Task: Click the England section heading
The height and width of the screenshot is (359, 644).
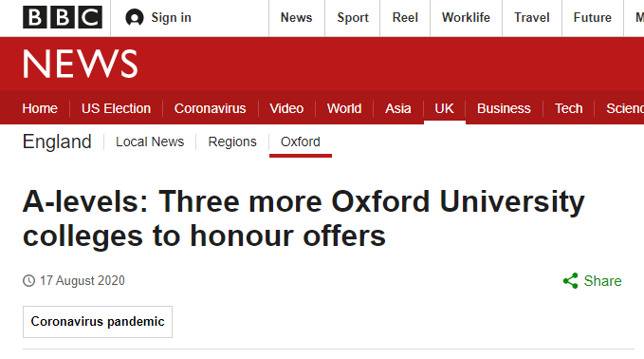Action: point(57,142)
